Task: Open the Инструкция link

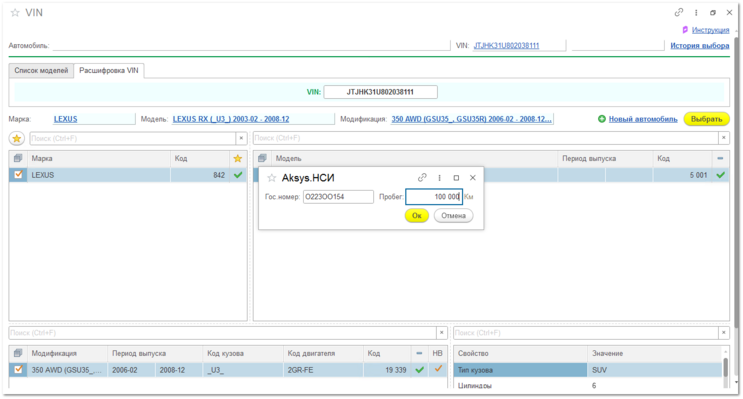Action: pyautogui.click(x=710, y=30)
